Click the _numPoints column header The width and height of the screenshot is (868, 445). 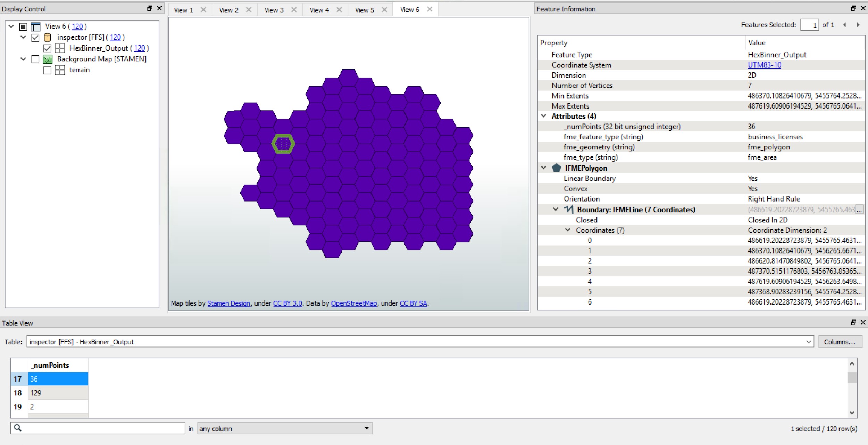58,365
